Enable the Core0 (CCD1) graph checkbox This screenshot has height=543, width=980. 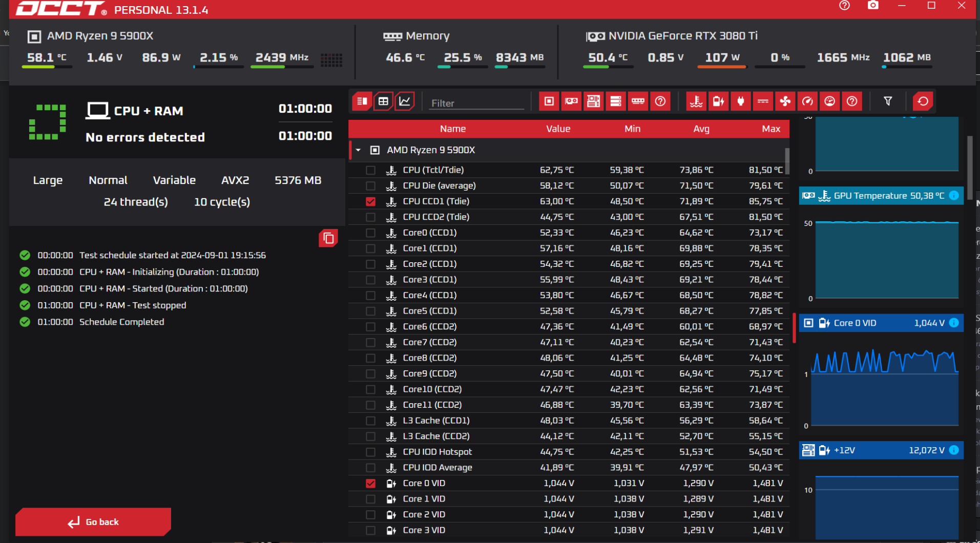(x=370, y=233)
